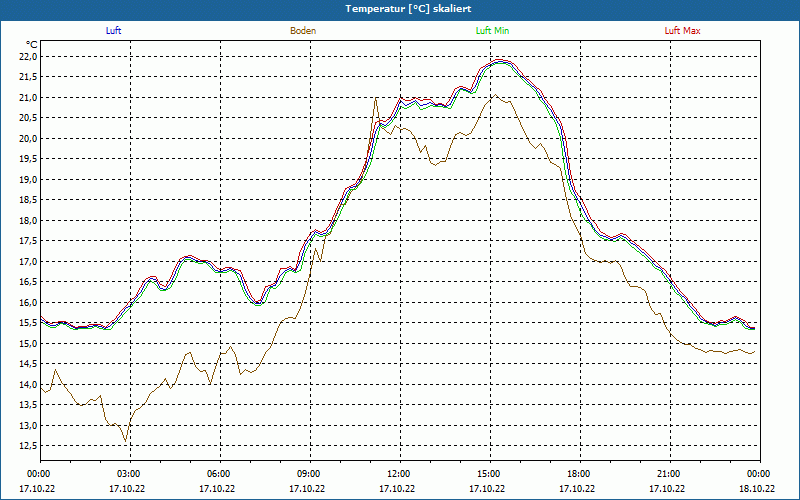The height and width of the screenshot is (500, 800).
Task: Click the brown Boden legend label
Action: pos(303,31)
